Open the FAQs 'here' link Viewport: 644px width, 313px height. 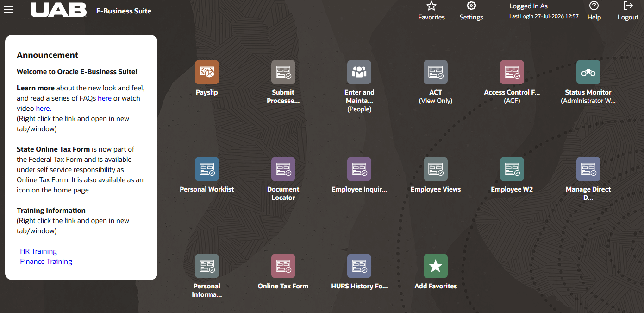[x=105, y=98]
